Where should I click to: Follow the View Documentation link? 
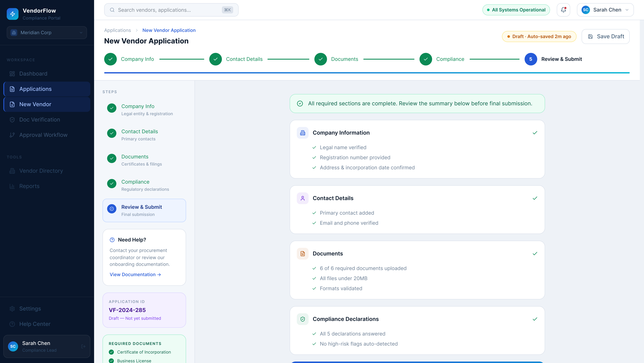(x=135, y=274)
